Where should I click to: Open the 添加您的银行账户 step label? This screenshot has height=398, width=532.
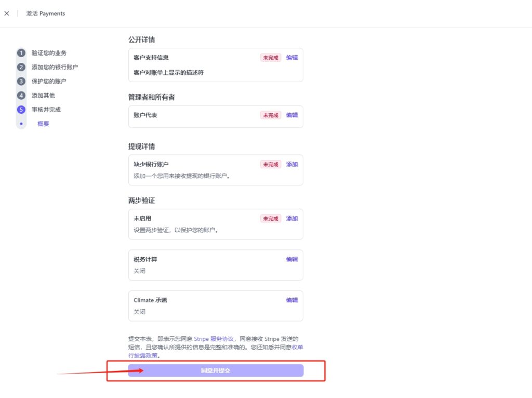[55, 67]
